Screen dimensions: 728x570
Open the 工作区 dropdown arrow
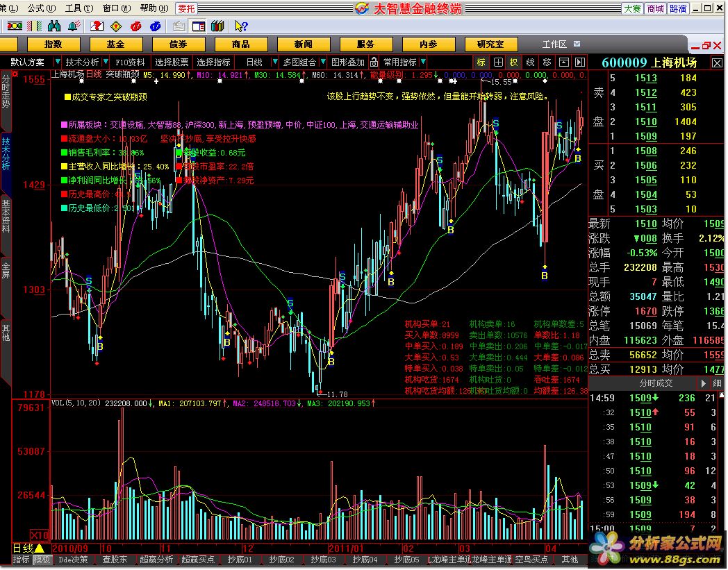point(577,44)
